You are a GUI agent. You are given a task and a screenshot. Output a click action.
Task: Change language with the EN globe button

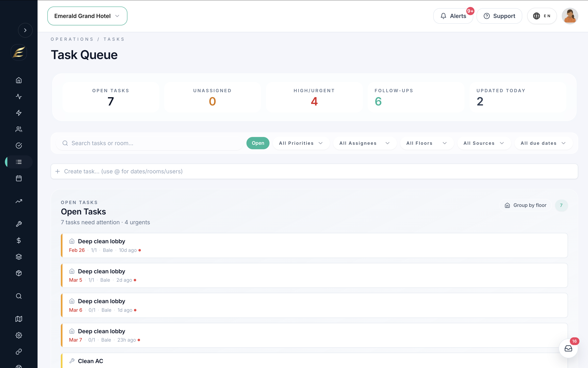point(542,16)
